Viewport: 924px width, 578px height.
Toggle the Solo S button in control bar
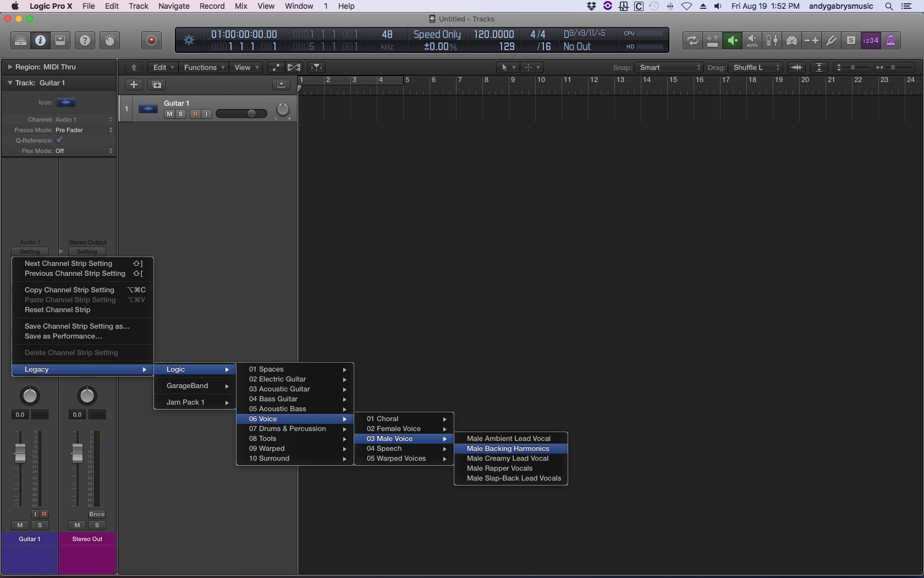[851, 40]
